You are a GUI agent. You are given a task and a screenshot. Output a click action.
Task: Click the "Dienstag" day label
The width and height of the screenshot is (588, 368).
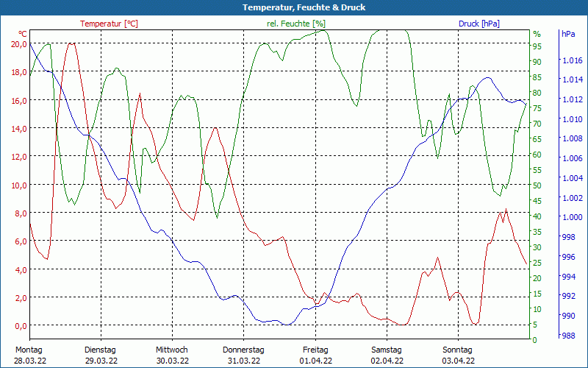point(101,350)
